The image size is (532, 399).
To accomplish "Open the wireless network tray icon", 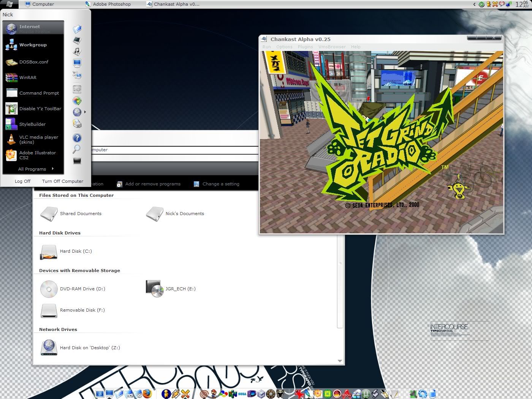I will 508,4.
